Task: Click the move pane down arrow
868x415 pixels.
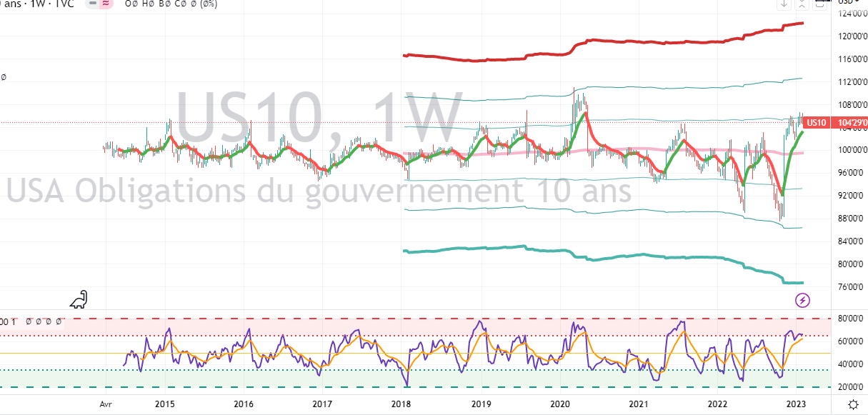Action: click(x=784, y=4)
